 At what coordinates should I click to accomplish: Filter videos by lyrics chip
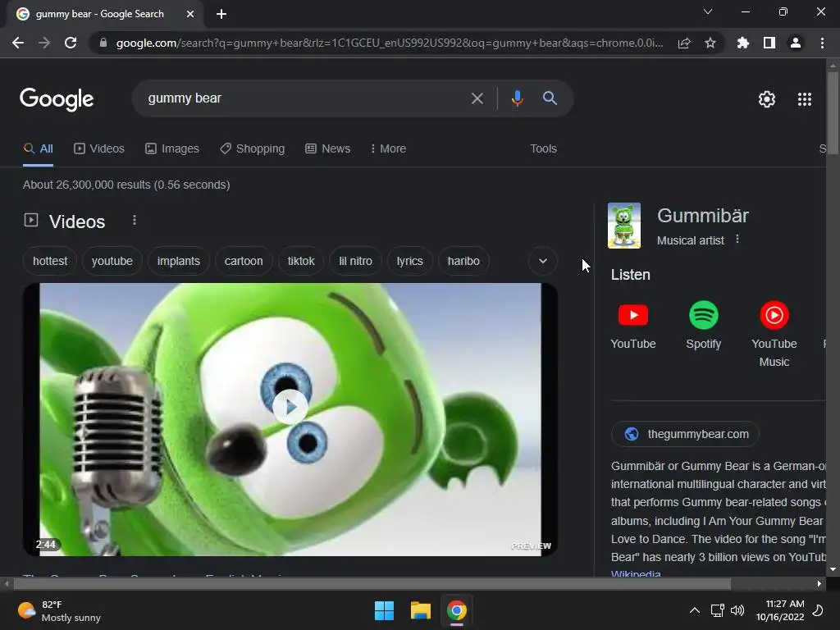pos(410,261)
